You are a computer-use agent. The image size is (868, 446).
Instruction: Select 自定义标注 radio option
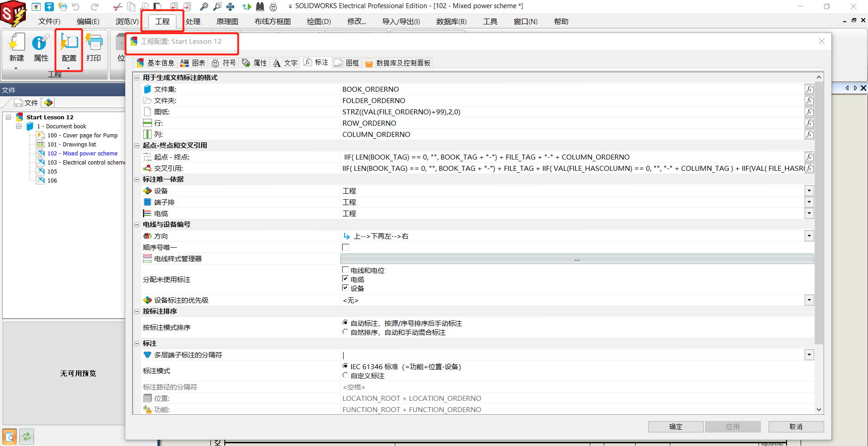click(x=346, y=376)
